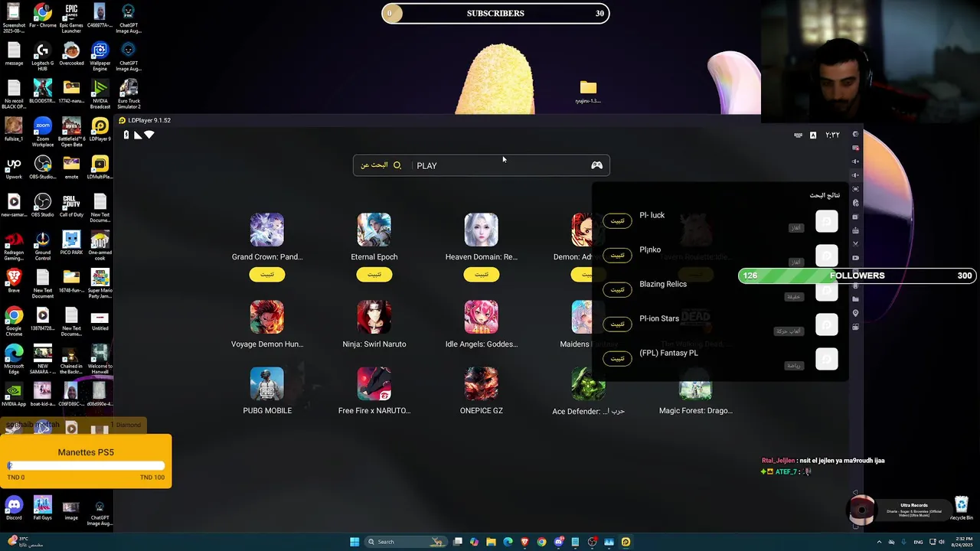Screen dimensions: 980x551
Task: Open OBS Studio desktop shortcut
Action: click(42, 205)
